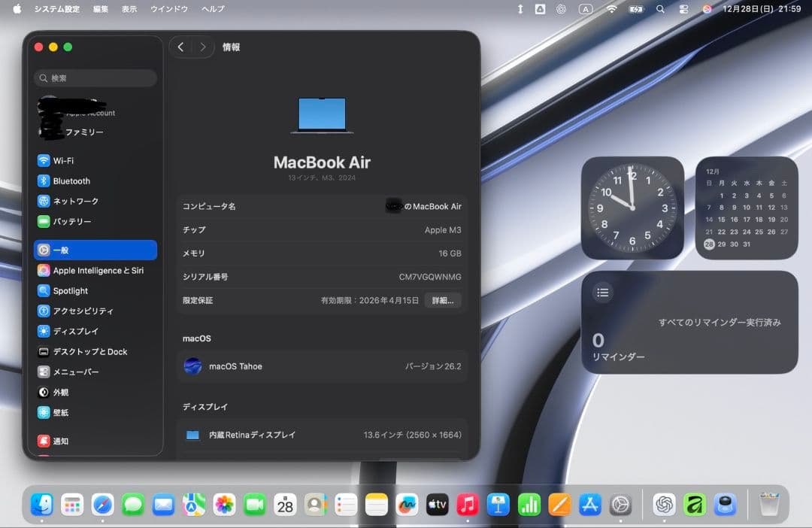The height and width of the screenshot is (528, 812).
Task: Open Music from the Dock
Action: tap(468, 504)
